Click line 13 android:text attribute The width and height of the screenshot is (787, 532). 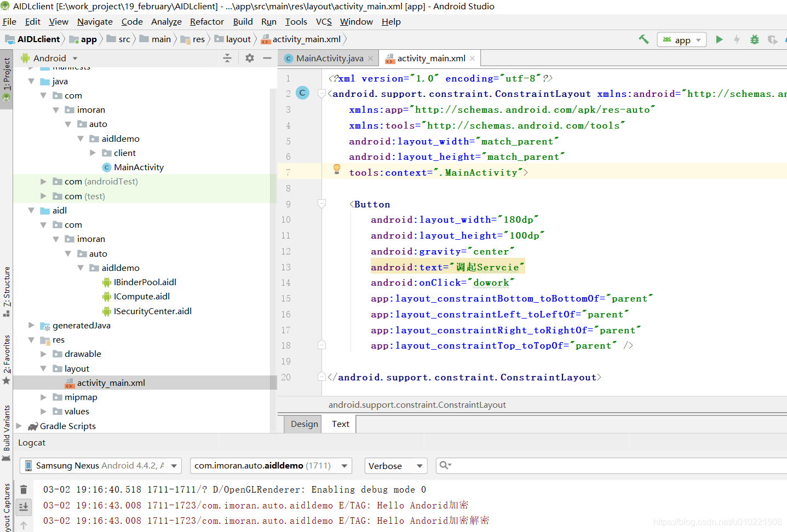point(447,267)
